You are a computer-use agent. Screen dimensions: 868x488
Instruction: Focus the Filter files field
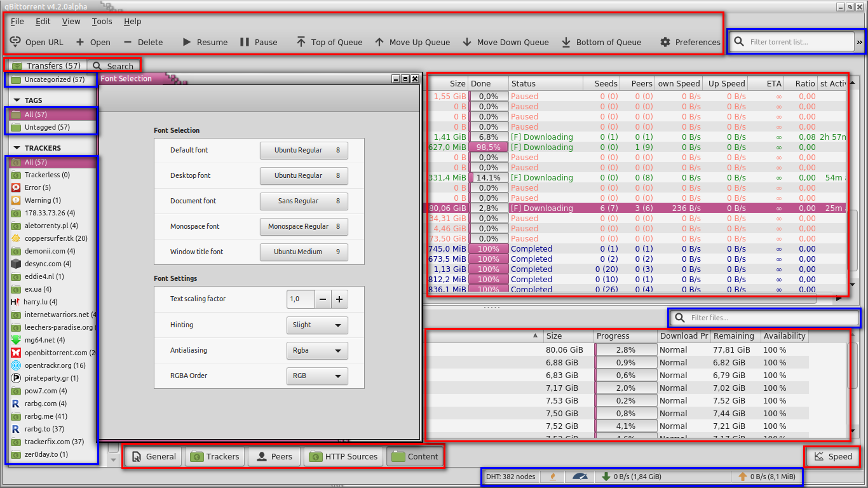pos(764,318)
